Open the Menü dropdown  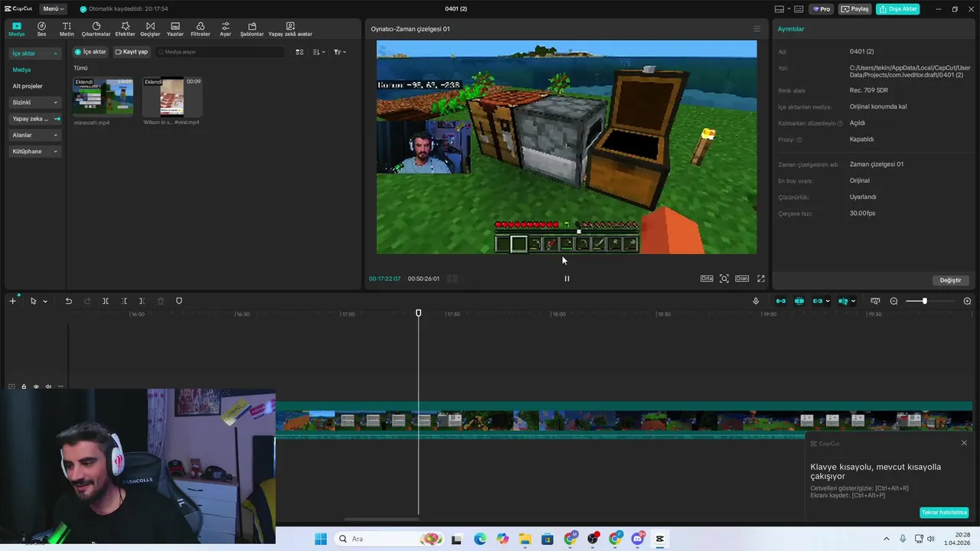click(x=53, y=9)
